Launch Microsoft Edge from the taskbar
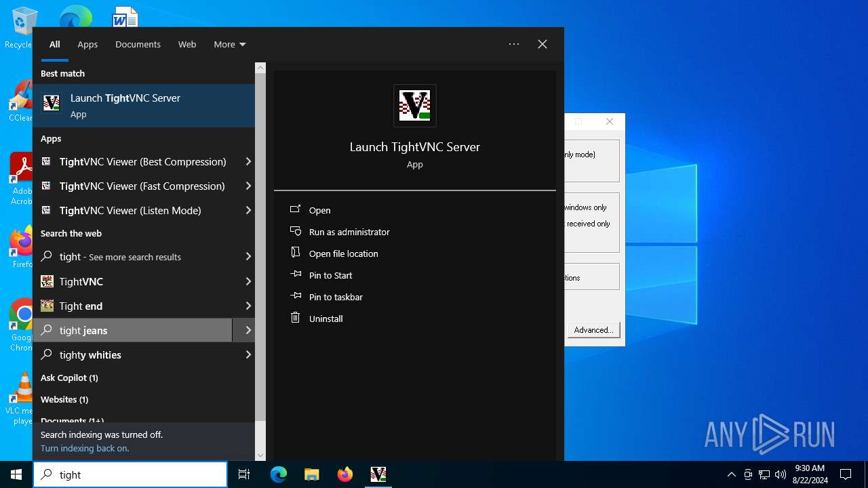Screen dimensions: 868x488 [x=279, y=474]
